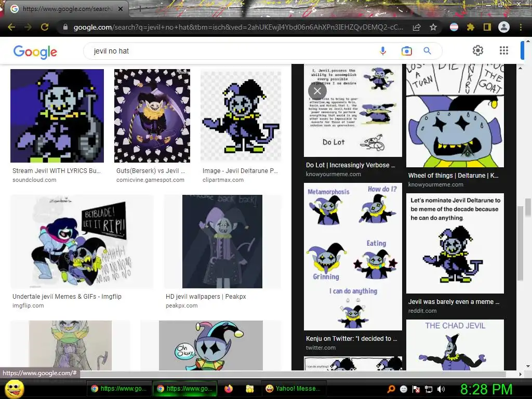The width and height of the screenshot is (532, 399).
Task: Click the reddit.com source text
Action: 422,311
